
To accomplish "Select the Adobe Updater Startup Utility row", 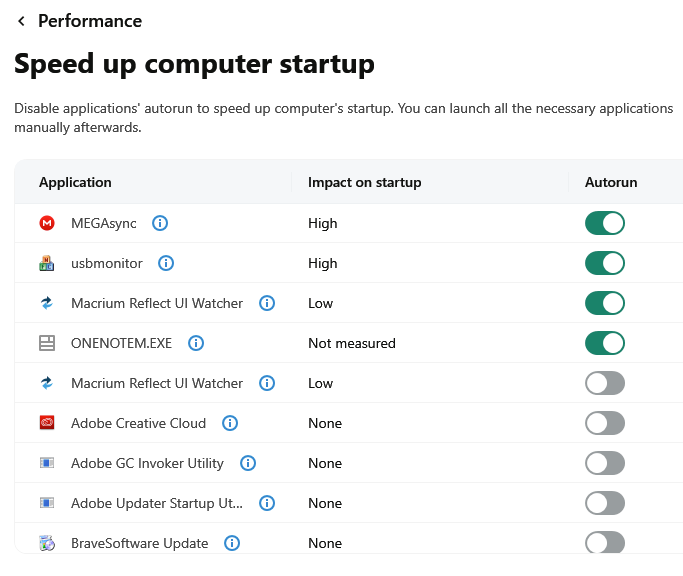I will pos(157,503).
